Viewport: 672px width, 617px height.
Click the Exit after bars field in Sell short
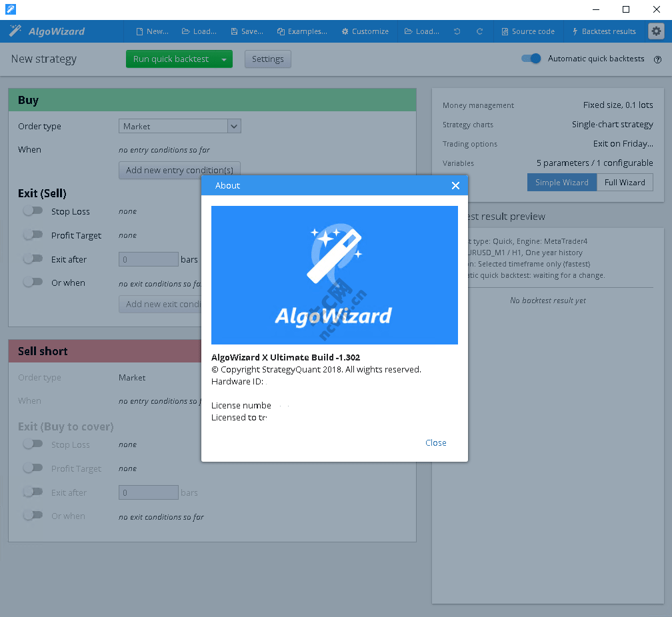point(148,492)
